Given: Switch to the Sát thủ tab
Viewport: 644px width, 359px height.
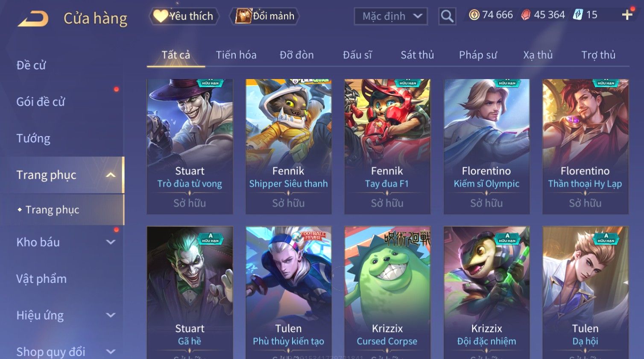Looking at the screenshot, I should (x=417, y=55).
